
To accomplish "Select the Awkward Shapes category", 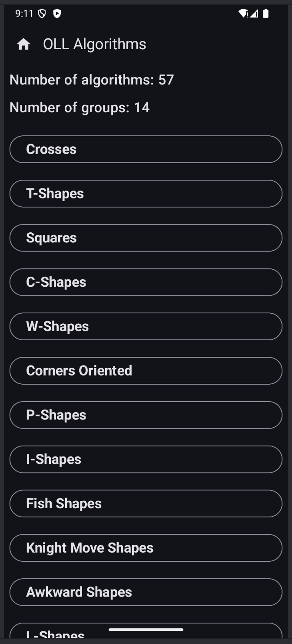I will (146, 592).
